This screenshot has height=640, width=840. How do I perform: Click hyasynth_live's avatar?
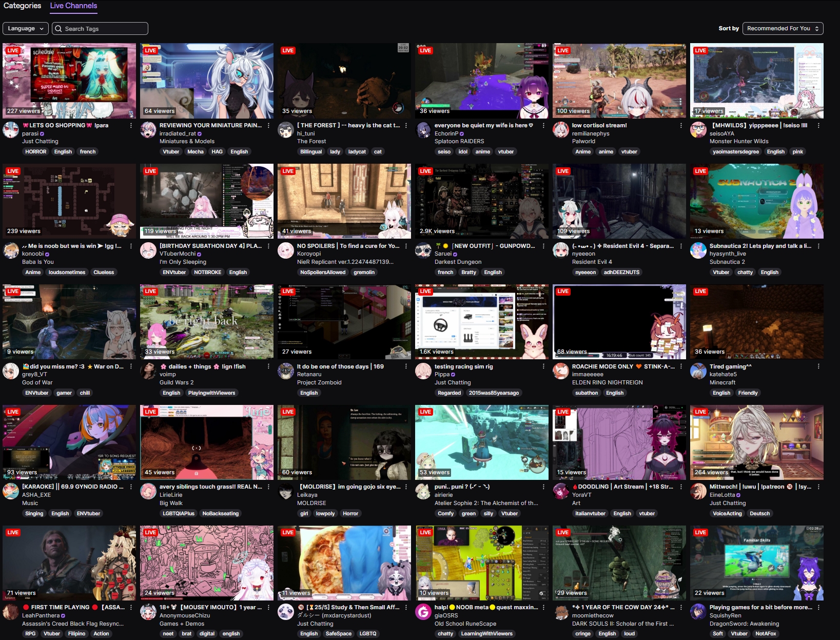coord(698,250)
